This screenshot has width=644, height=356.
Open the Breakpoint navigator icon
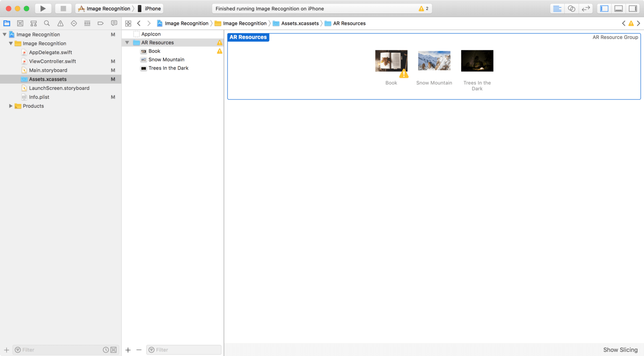101,23
